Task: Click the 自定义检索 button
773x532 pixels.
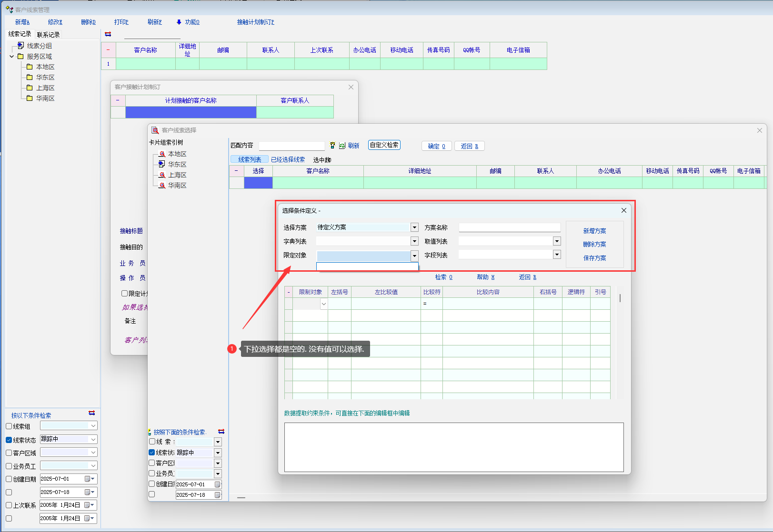Action: coord(384,145)
